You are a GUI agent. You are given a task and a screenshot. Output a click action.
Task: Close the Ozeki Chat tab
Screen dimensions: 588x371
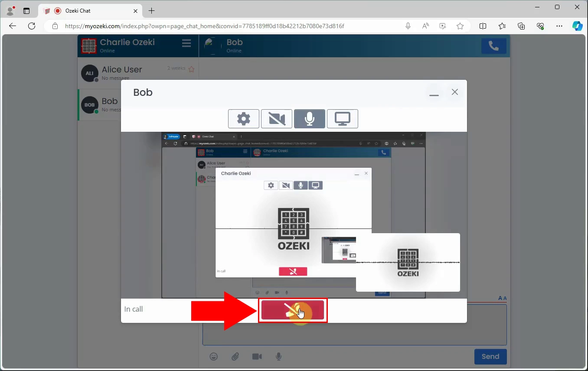136,11
